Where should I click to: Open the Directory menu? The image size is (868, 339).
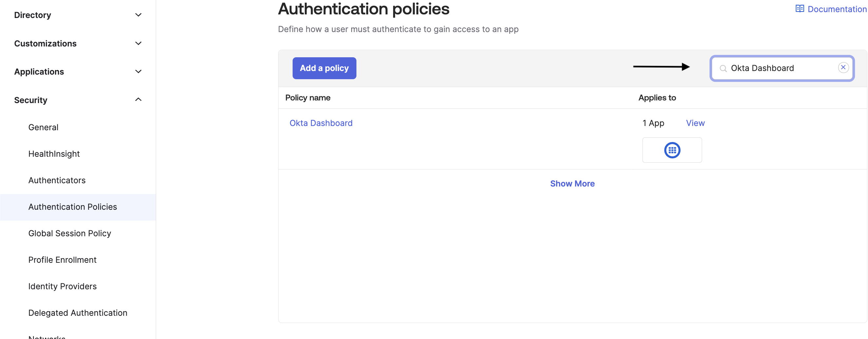pos(33,15)
